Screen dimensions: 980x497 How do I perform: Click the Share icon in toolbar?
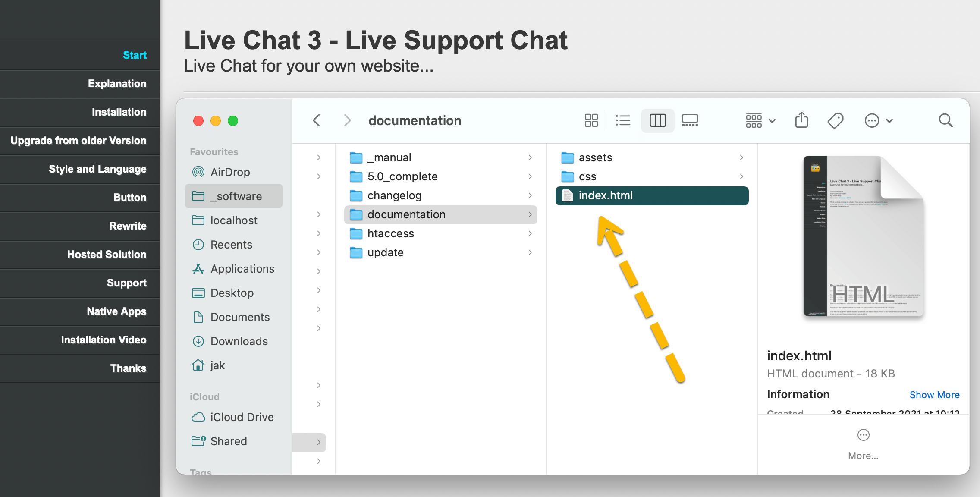[801, 120]
